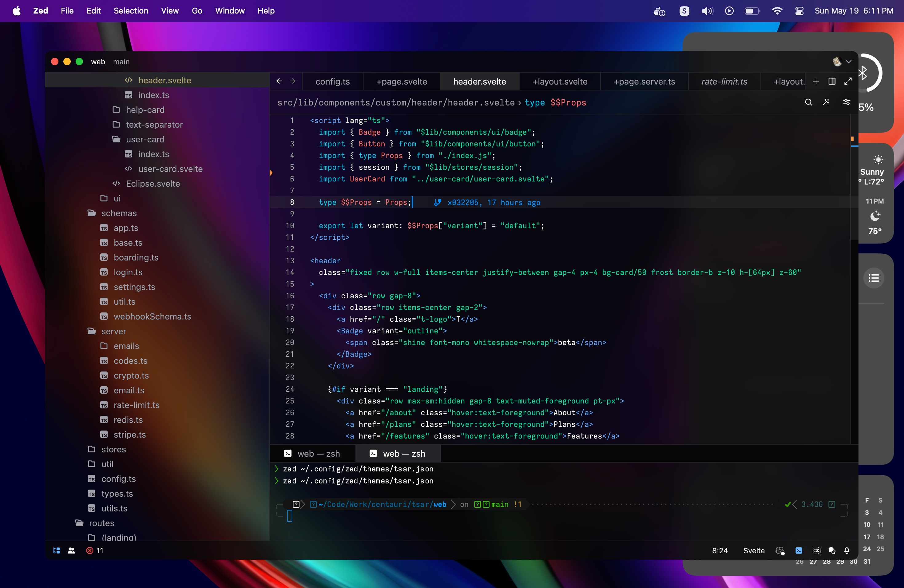Click the main branch name in title bar
The image size is (904, 588).
point(121,62)
